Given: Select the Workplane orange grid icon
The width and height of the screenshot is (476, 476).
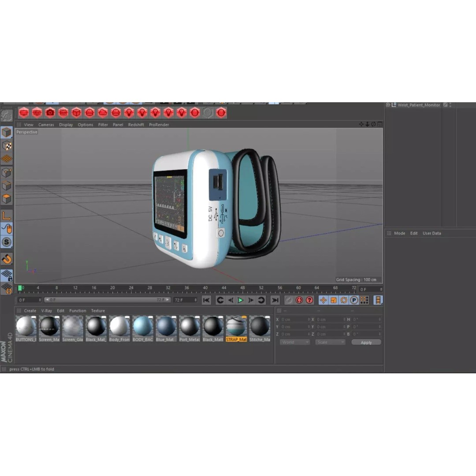Looking at the screenshot, I should pyautogui.click(x=7, y=159).
